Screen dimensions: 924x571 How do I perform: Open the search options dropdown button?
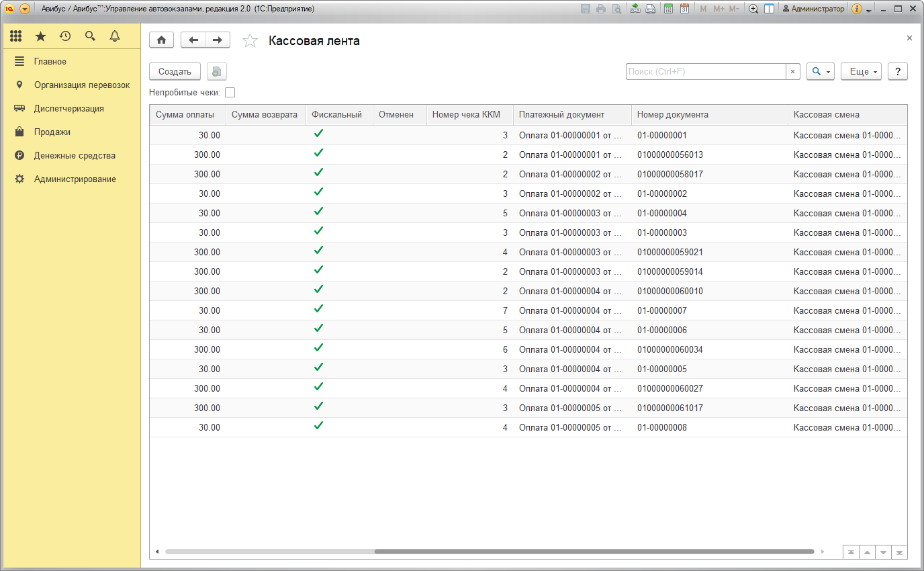[x=820, y=72]
